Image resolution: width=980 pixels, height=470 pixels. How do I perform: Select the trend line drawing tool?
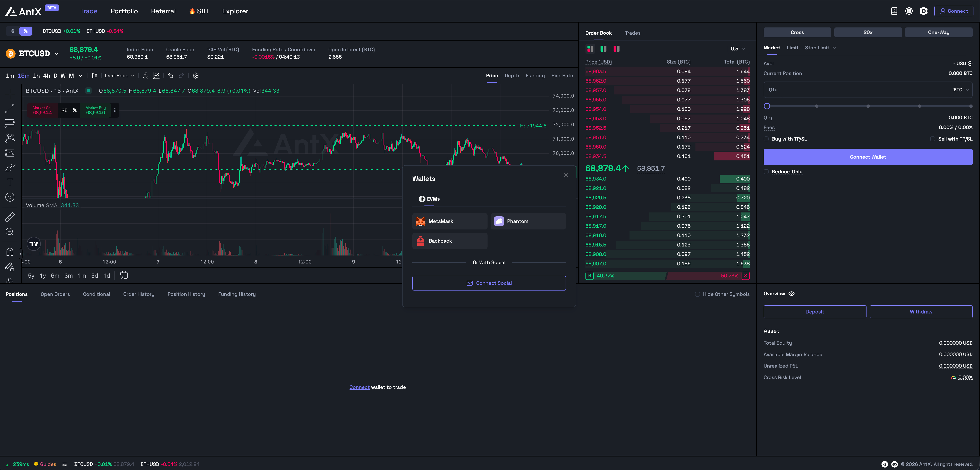[10, 108]
